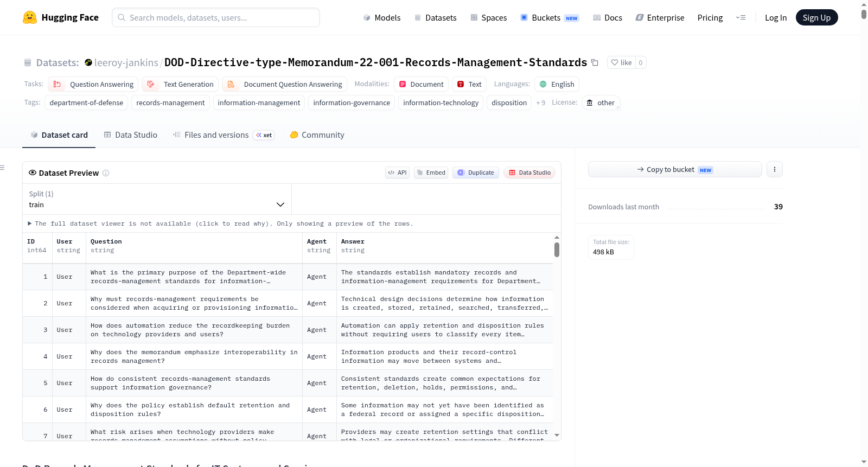Viewport: 868px width, 467px height.
Task: Open the Files and versions tab
Action: pyautogui.click(x=224, y=135)
